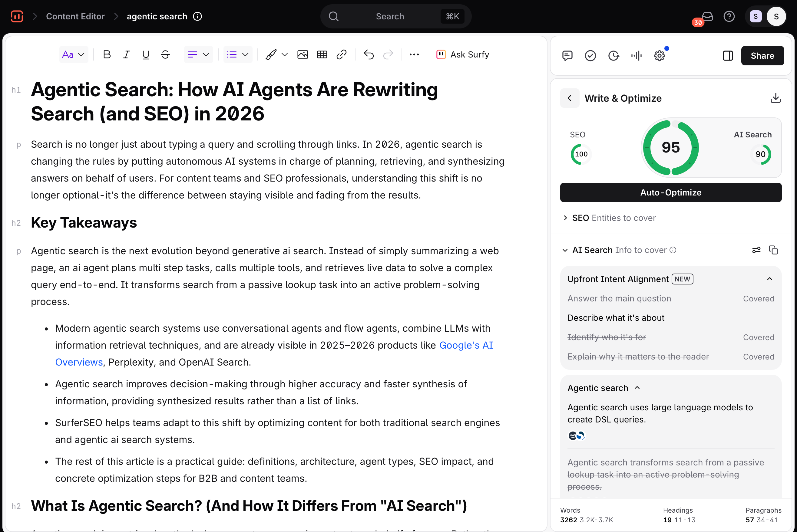This screenshot has width=797, height=532.
Task: Toggle italic formatting
Action: 126,55
